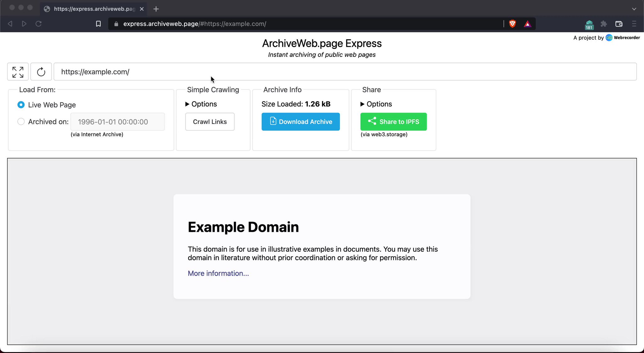Click the fullscreen expand icon beside the URL field
The height and width of the screenshot is (353, 644).
pyautogui.click(x=18, y=71)
